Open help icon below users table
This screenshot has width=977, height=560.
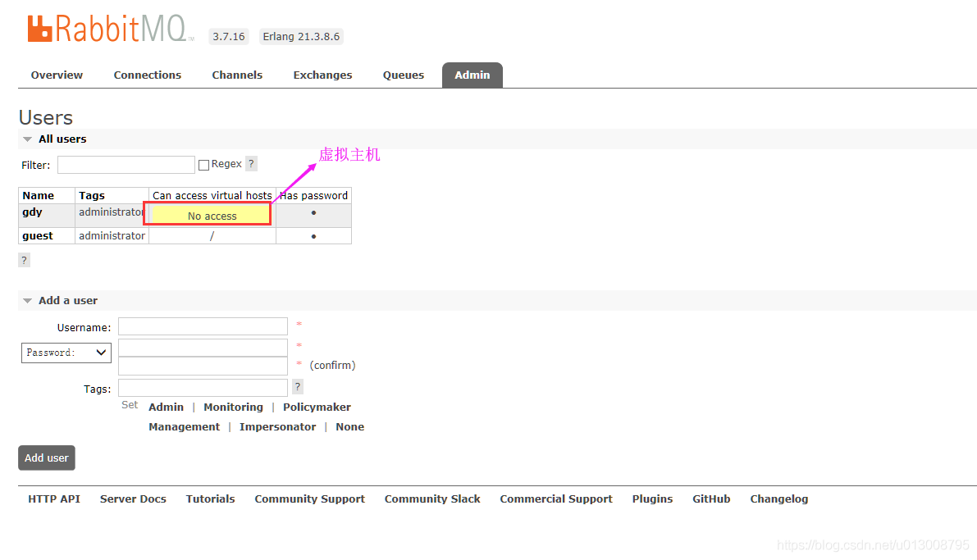pyautogui.click(x=25, y=261)
